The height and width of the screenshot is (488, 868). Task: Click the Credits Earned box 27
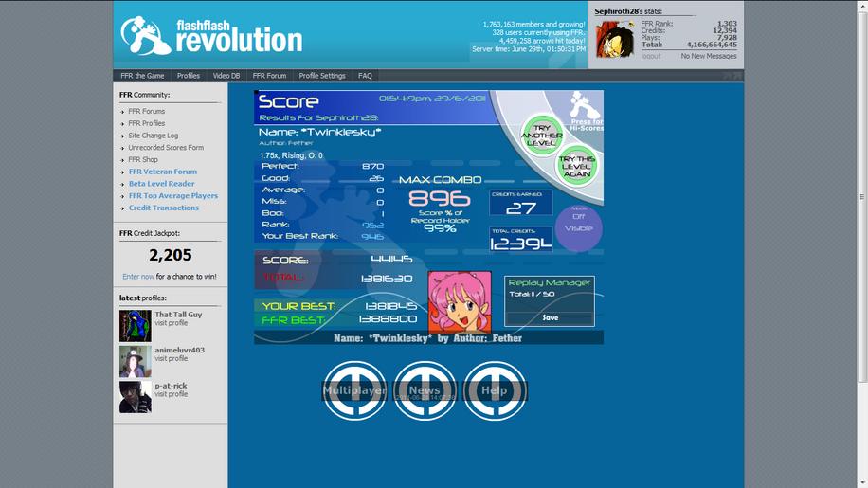coord(521,203)
